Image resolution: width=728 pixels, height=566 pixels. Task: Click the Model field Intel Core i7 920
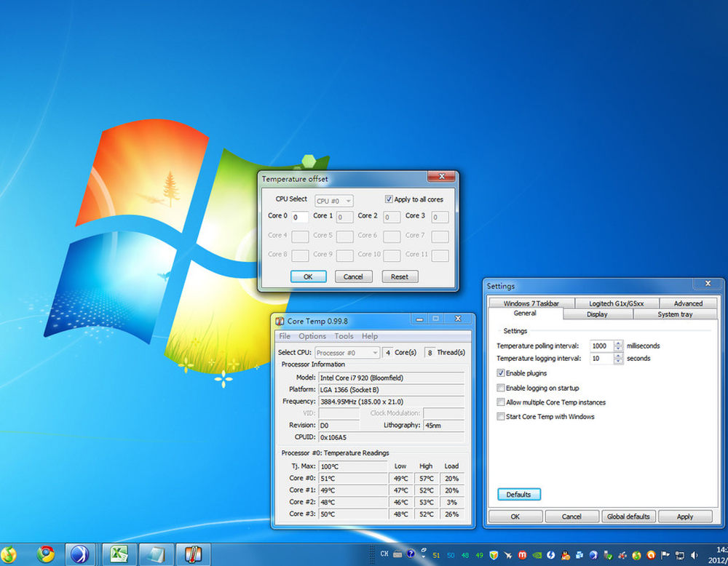click(392, 378)
